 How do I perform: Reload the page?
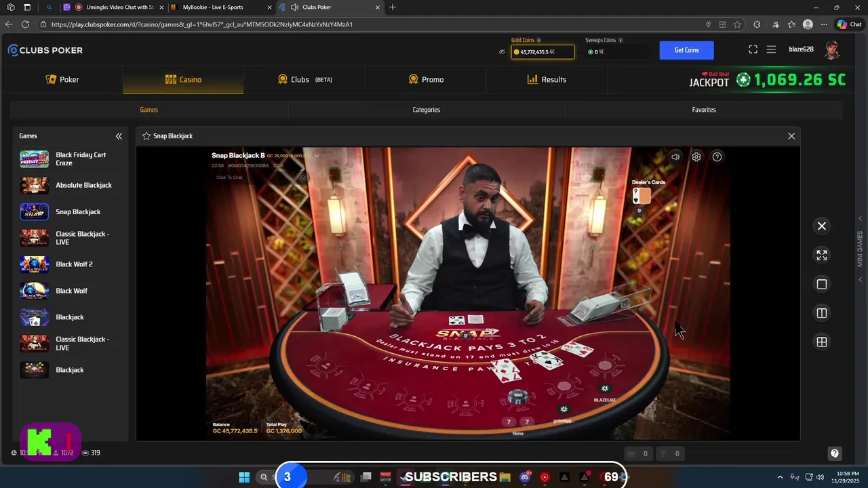point(25,24)
